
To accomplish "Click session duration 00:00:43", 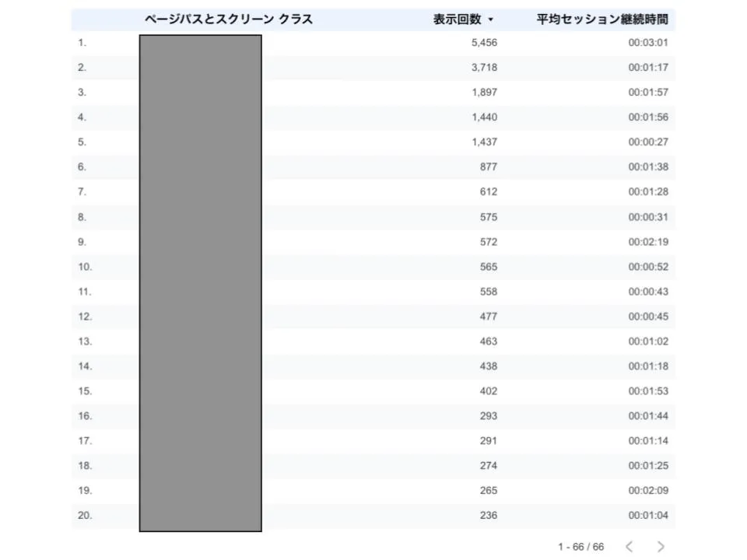I will coord(648,292).
